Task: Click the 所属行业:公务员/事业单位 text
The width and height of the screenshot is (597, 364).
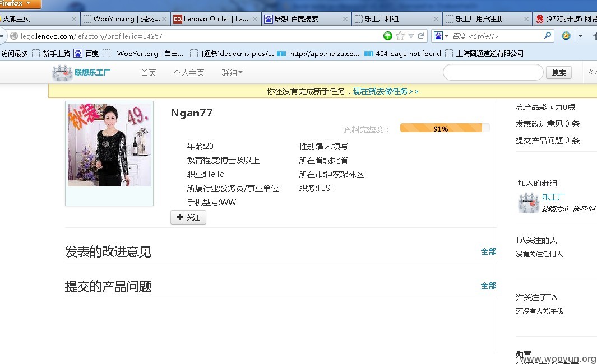Action: 233,188
